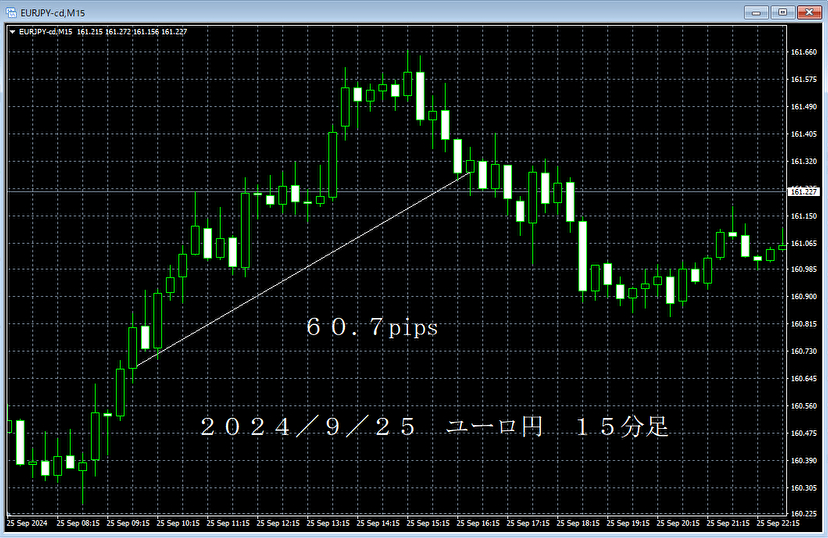Click the 160.645 price axis label
Viewport: 828px width, 538px height.
[x=804, y=379]
